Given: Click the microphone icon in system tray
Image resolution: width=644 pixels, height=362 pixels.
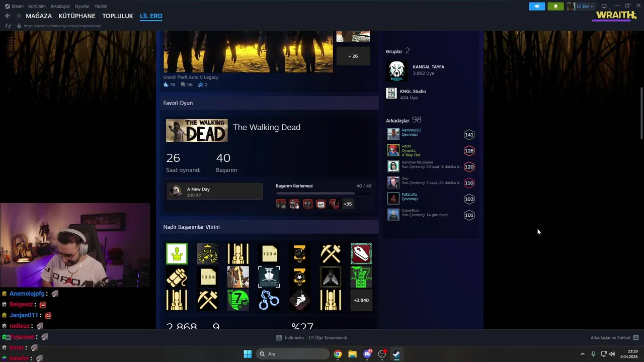Looking at the screenshot, I should 594,354.
